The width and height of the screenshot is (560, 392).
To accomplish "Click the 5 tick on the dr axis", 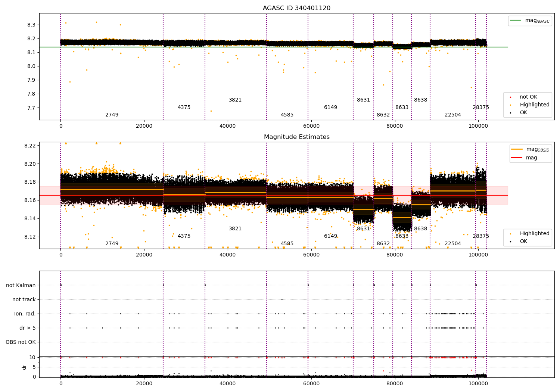I will click(x=34, y=367).
